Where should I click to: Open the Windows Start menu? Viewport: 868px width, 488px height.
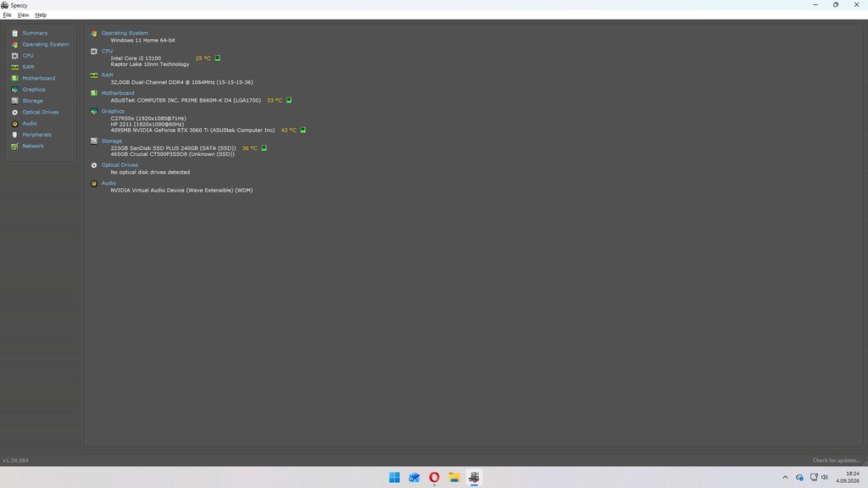(394, 478)
